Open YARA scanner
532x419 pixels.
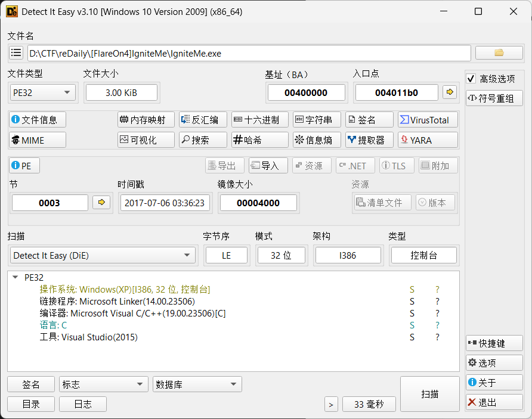coord(428,140)
